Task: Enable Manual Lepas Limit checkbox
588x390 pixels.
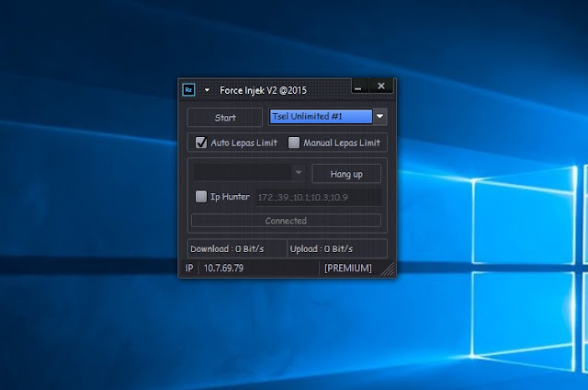Action: coord(294,143)
